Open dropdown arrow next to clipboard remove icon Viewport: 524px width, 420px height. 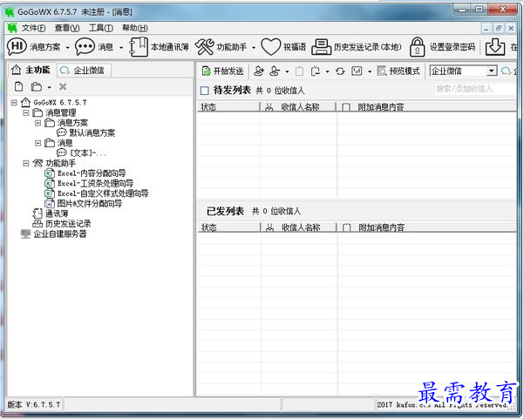(328, 71)
